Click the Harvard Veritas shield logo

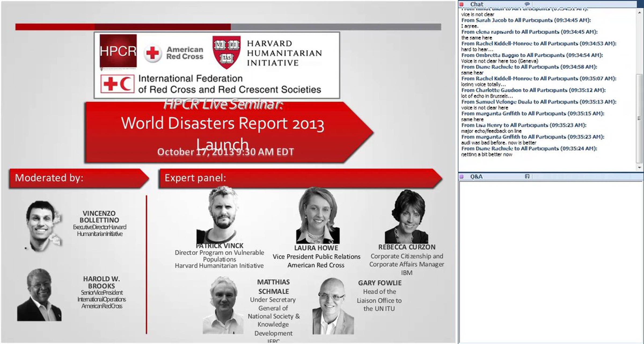click(226, 52)
